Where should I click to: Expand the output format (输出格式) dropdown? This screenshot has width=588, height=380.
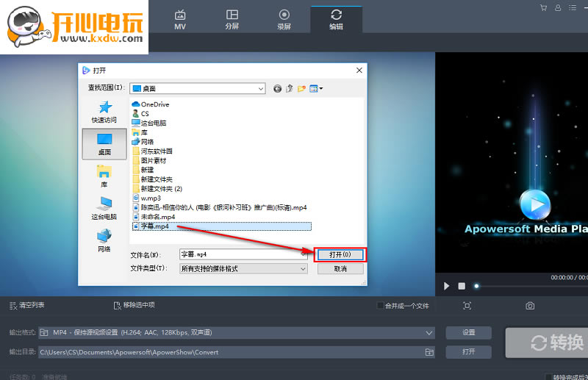[x=429, y=333]
